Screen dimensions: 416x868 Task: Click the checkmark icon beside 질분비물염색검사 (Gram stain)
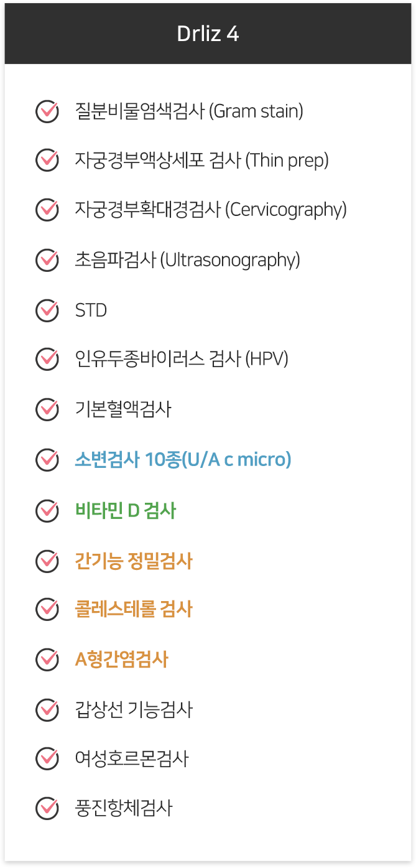tap(47, 111)
